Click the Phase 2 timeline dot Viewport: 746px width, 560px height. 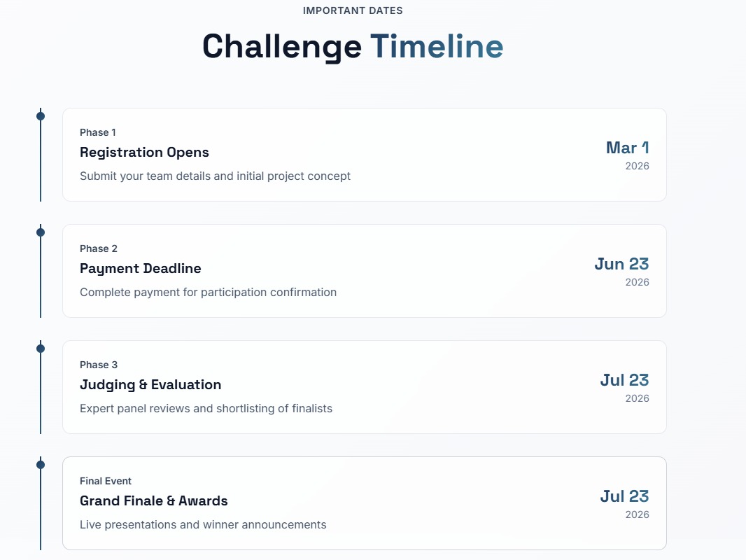(41, 232)
